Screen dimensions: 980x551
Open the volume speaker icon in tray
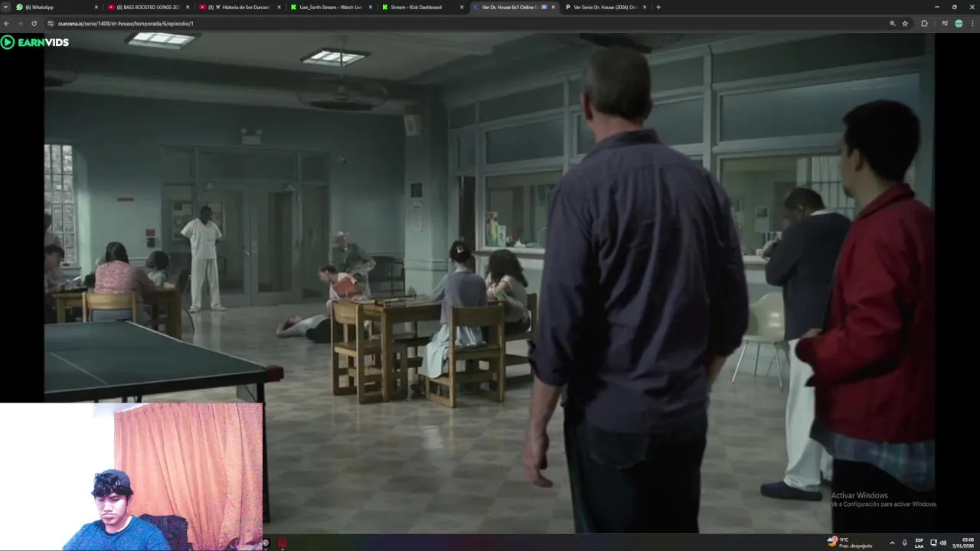coord(943,543)
